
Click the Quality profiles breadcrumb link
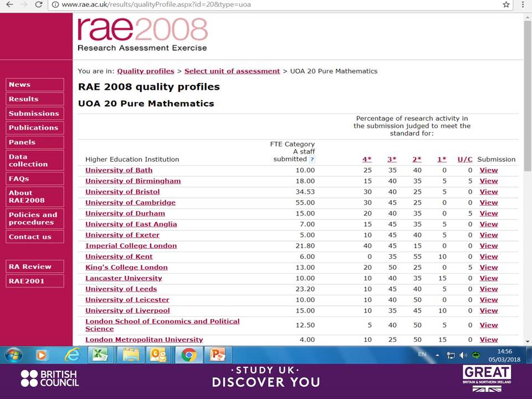coord(146,71)
